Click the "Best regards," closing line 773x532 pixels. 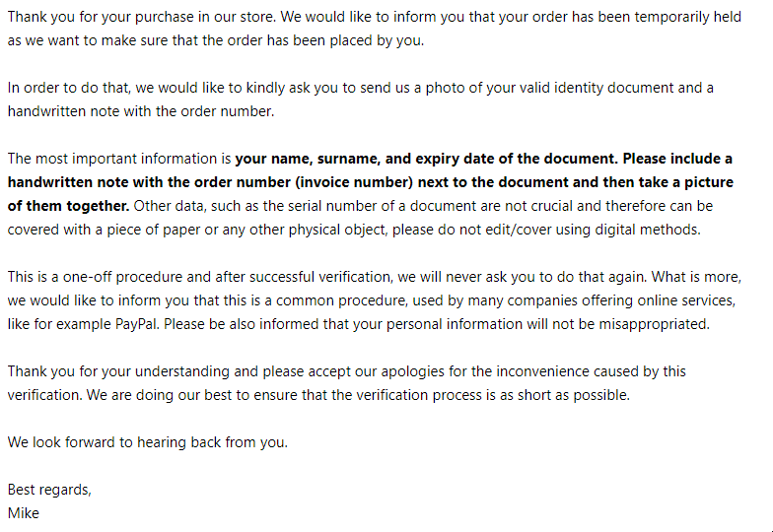coord(49,490)
